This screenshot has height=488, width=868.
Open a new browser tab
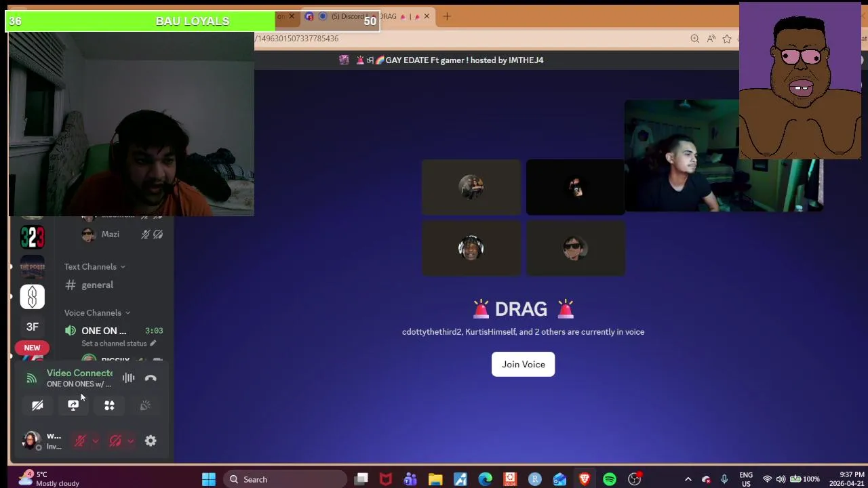447,16
